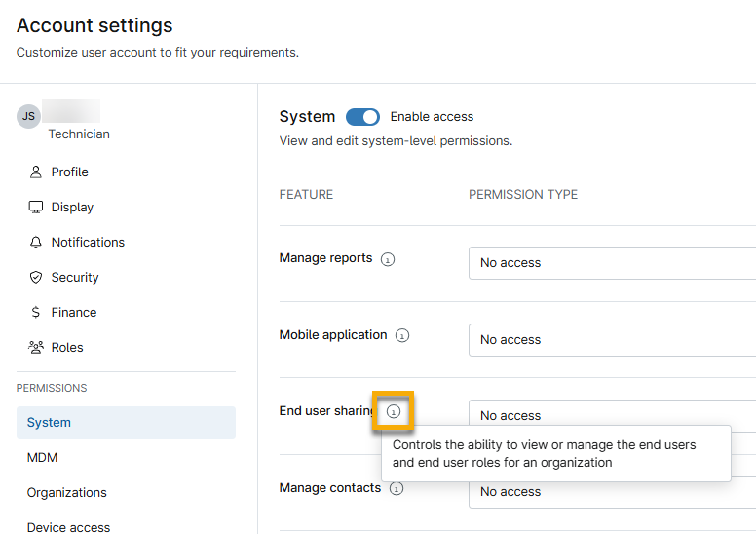Open the Manage contacts permission dropdown
The image size is (756, 534).
[613, 492]
